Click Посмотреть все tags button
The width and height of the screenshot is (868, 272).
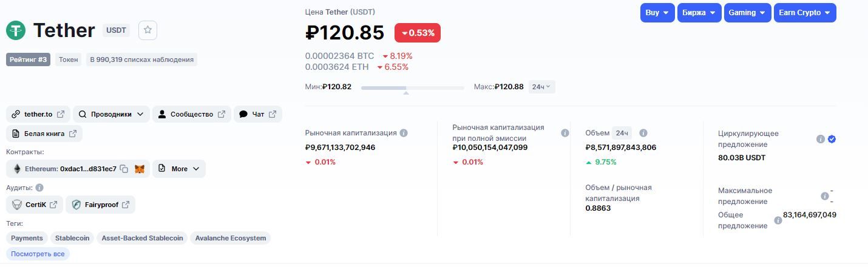pos(38,254)
